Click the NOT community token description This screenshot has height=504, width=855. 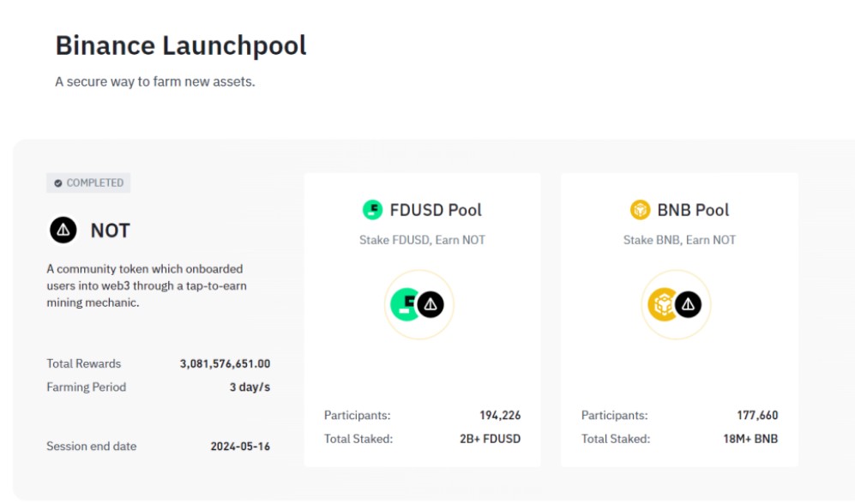pyautogui.click(x=147, y=285)
